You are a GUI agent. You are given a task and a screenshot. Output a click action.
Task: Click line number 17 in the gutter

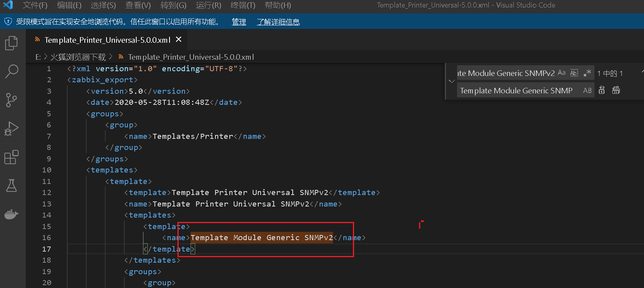pos(47,249)
